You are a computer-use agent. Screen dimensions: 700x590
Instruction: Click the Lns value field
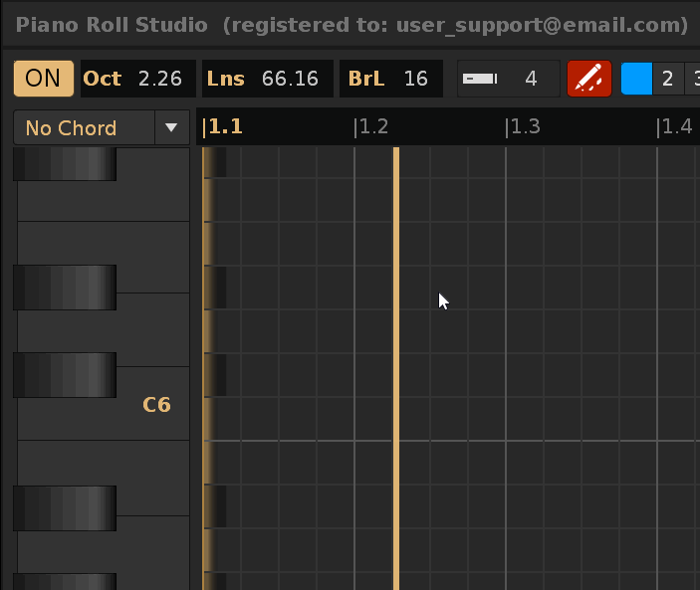(x=290, y=79)
